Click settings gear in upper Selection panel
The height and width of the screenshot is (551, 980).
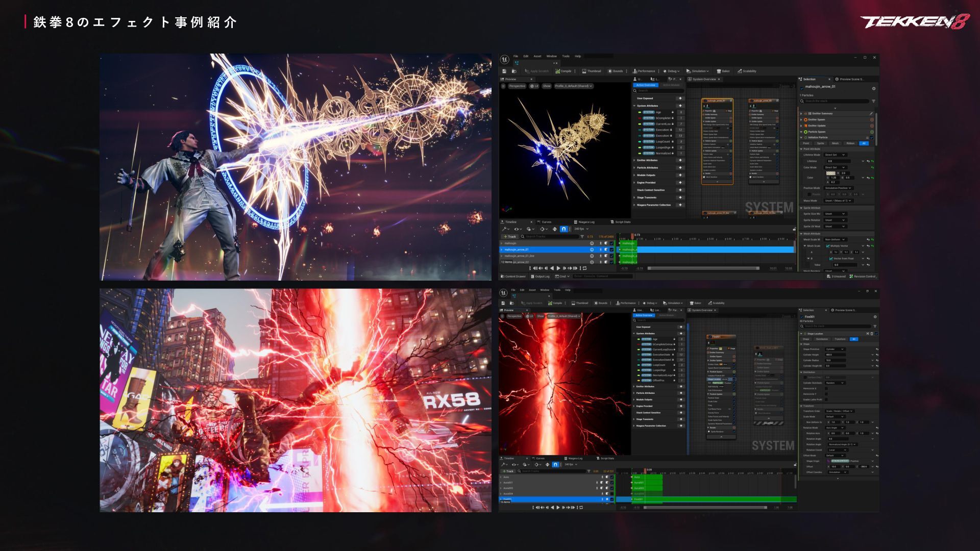(x=873, y=89)
